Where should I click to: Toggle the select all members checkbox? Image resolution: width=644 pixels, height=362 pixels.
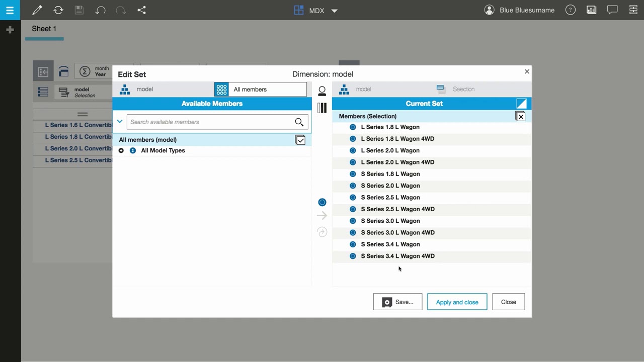point(300,140)
